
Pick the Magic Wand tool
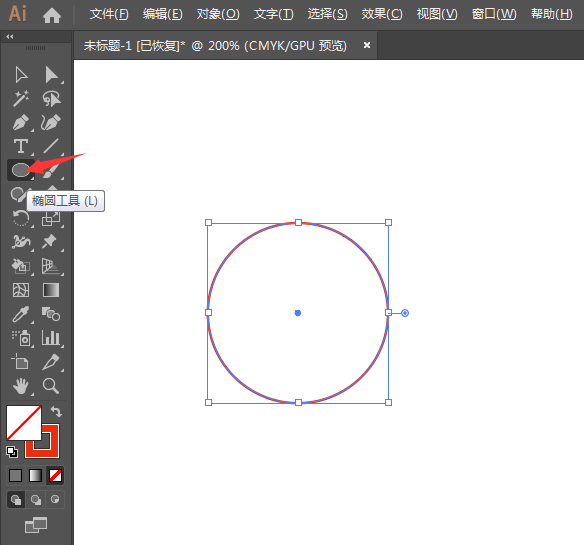pos(21,99)
